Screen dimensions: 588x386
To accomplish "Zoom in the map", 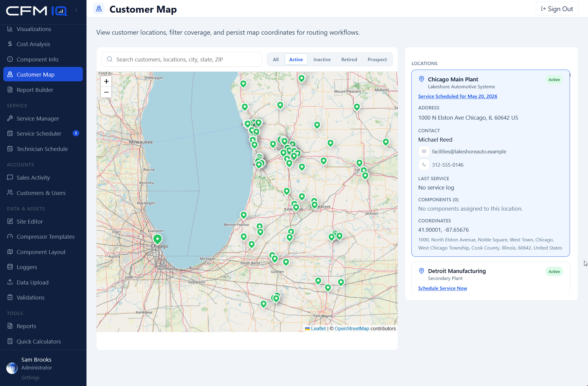I will (106, 81).
